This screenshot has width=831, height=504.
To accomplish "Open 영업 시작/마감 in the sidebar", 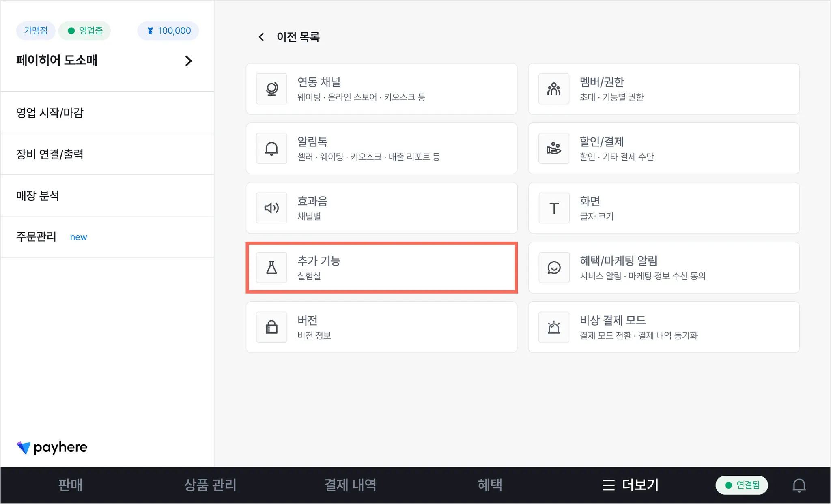I will [x=50, y=113].
